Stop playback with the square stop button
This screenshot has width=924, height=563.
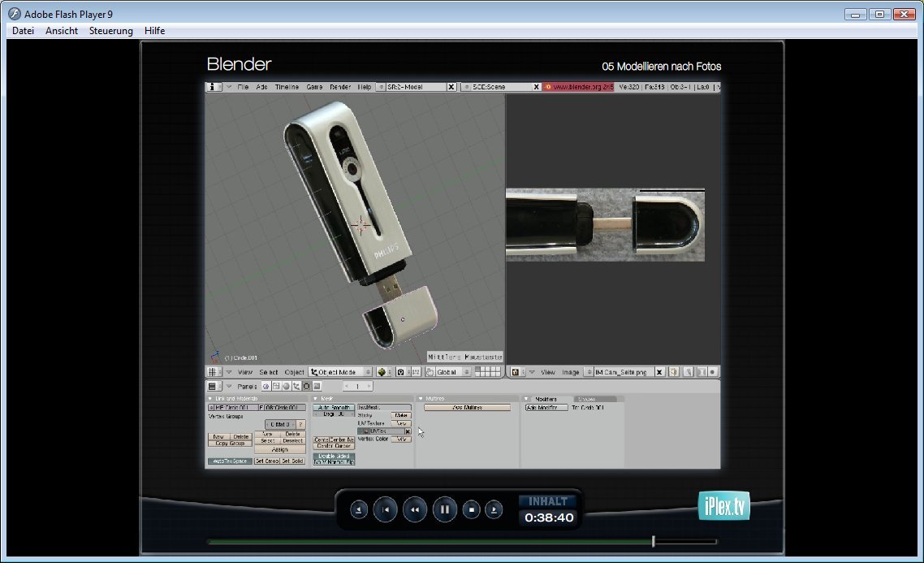tap(472, 509)
